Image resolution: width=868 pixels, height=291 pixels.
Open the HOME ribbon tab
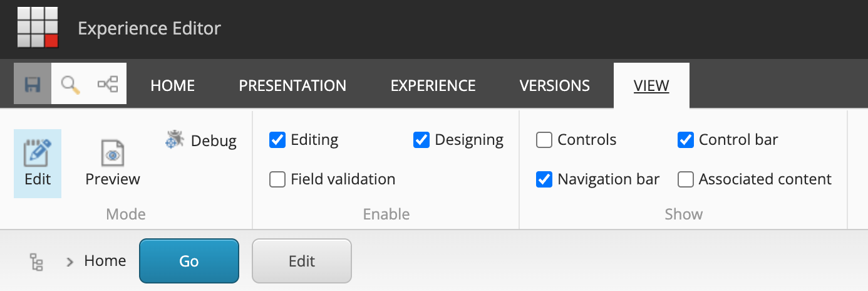coord(173,85)
